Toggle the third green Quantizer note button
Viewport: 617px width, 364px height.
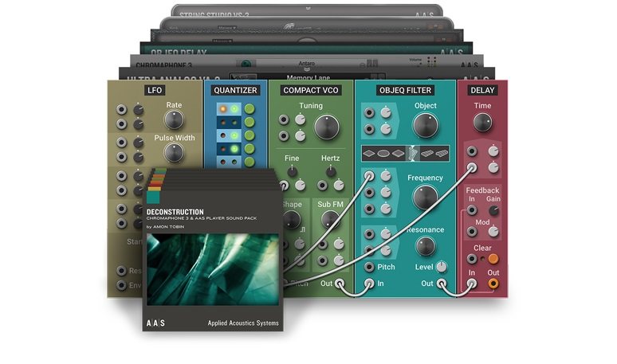[249, 135]
